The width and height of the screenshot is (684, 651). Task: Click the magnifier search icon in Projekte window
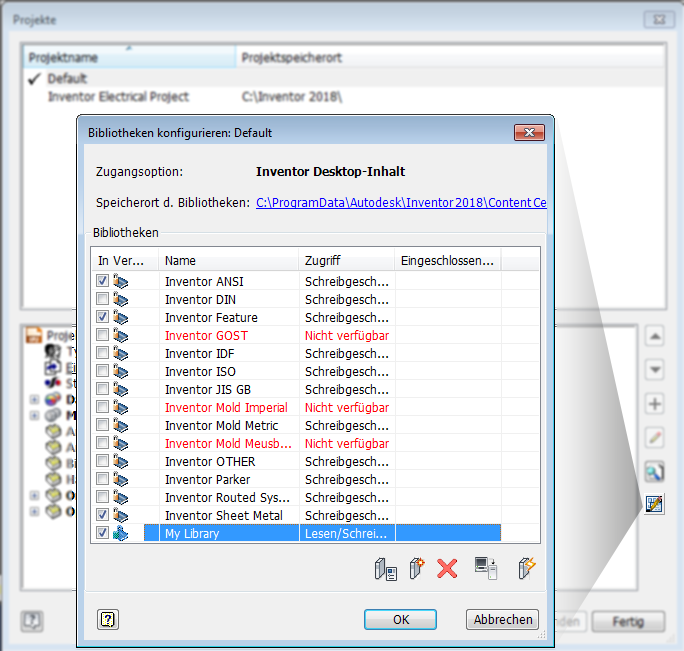[x=655, y=471]
